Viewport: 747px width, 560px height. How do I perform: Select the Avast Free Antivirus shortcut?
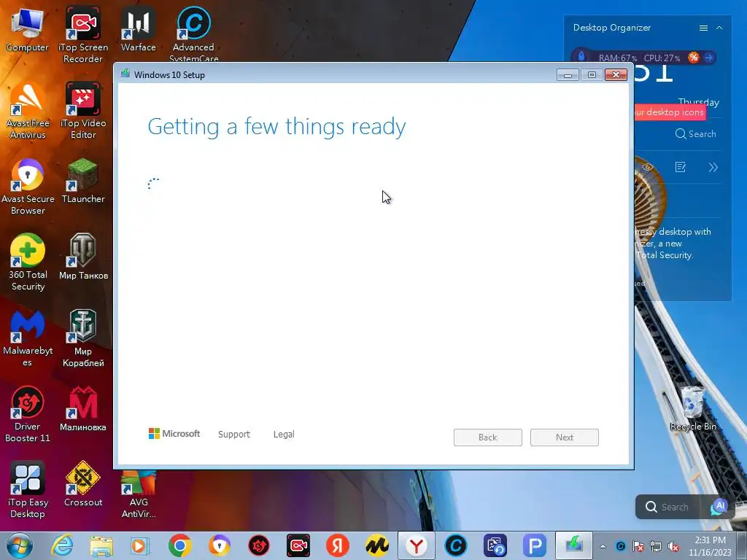(x=28, y=111)
